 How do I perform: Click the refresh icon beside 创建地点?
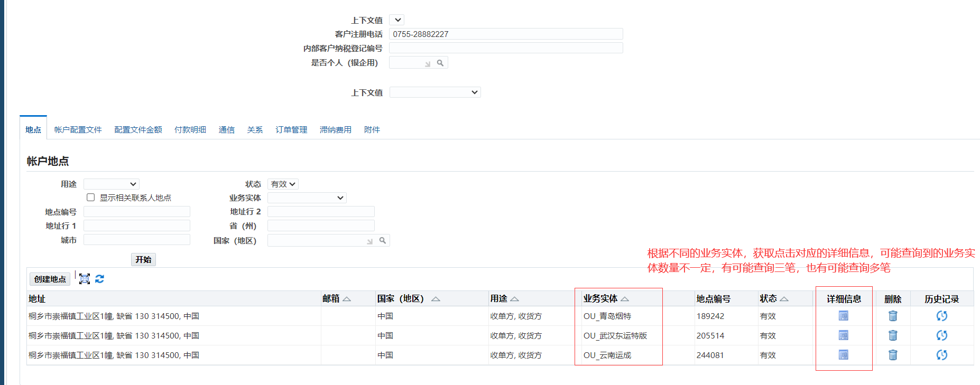tap(99, 279)
